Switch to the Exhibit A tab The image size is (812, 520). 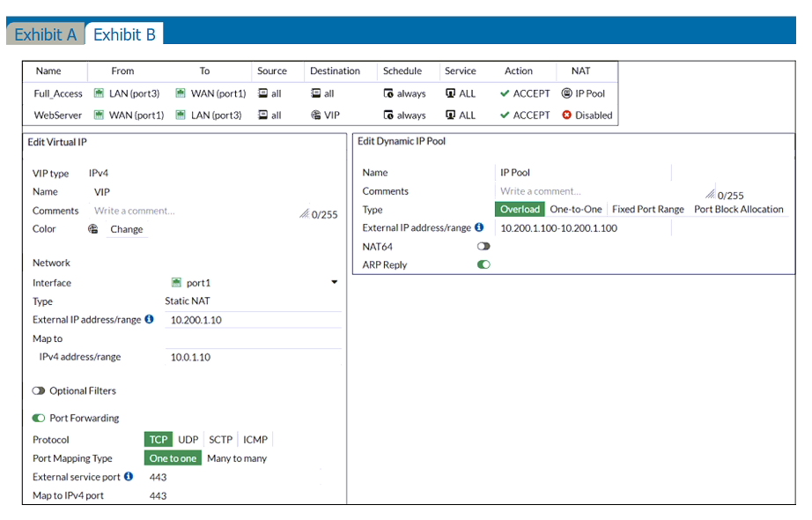pos(46,34)
